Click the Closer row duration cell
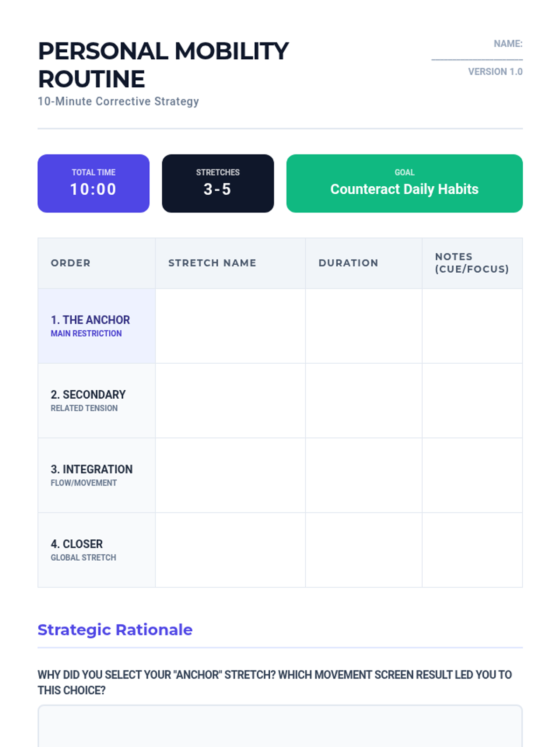Screen dimensions: 560x747 [x=364, y=550]
